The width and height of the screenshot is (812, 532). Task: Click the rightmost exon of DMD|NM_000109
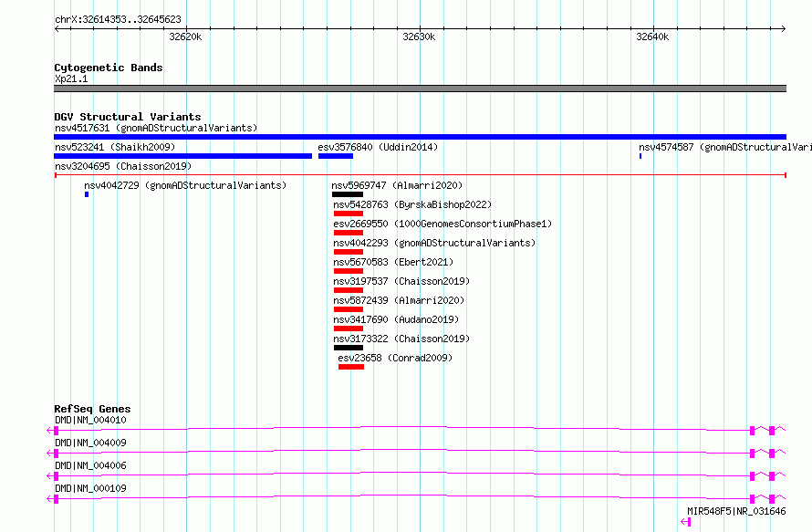tap(772, 499)
